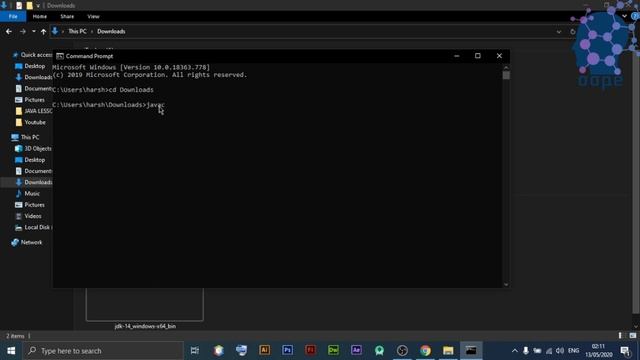This screenshot has height=360, width=640.
Task: Change input language via ENG indicator
Action: tap(573, 351)
